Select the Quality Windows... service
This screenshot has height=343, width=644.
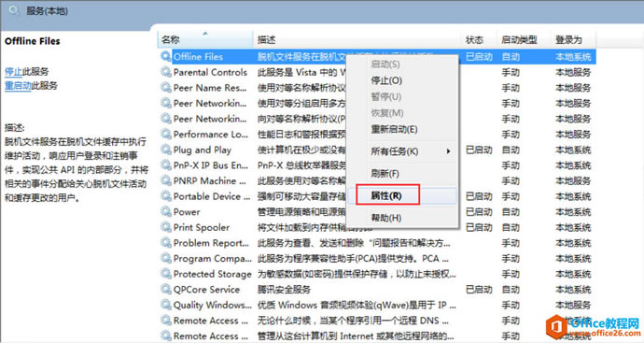click(213, 305)
